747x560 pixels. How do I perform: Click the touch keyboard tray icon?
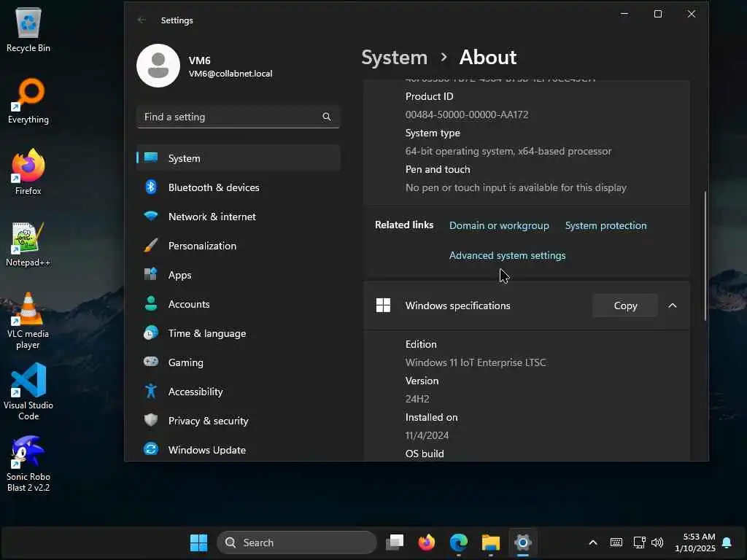tap(616, 542)
